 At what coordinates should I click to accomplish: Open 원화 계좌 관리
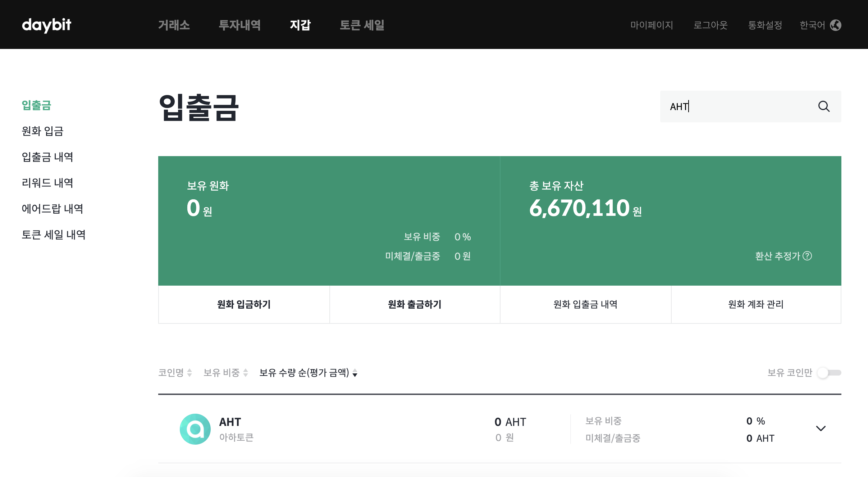756,304
